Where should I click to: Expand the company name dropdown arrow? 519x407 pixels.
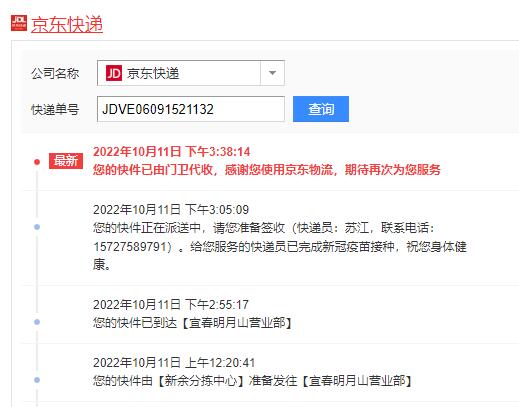272,73
